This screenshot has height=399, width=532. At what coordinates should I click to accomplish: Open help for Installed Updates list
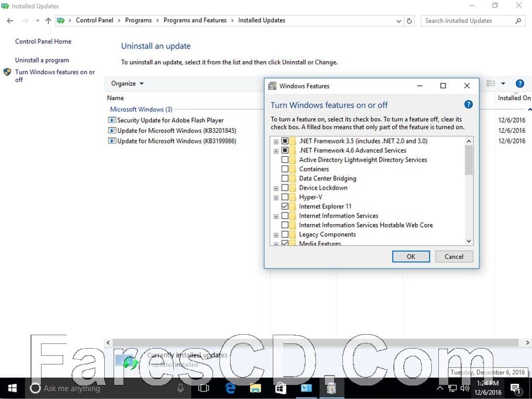point(520,84)
